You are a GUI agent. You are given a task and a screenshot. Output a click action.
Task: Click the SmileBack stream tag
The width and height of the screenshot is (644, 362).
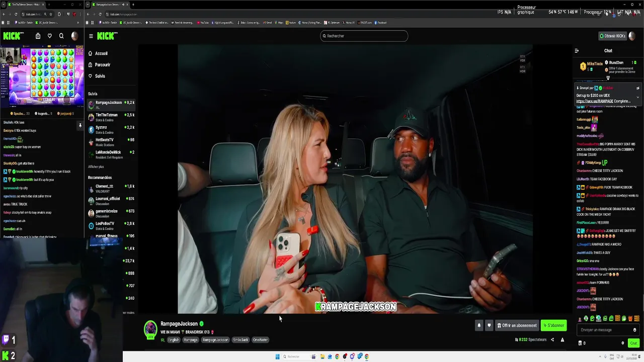click(x=240, y=340)
